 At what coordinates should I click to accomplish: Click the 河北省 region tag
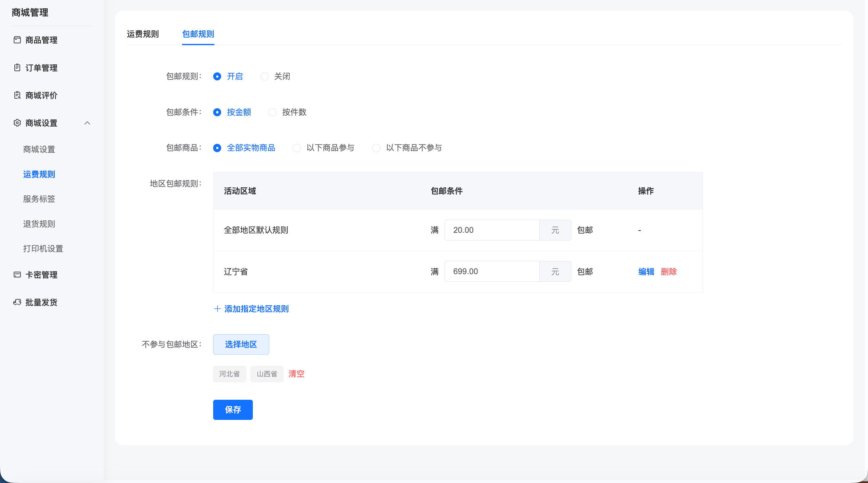coord(229,374)
